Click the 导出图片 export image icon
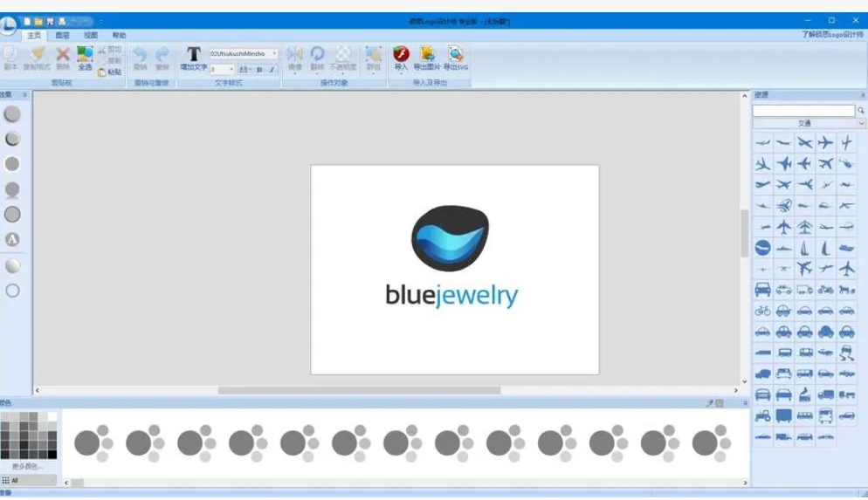The height and width of the screenshot is (500, 868). click(x=427, y=53)
